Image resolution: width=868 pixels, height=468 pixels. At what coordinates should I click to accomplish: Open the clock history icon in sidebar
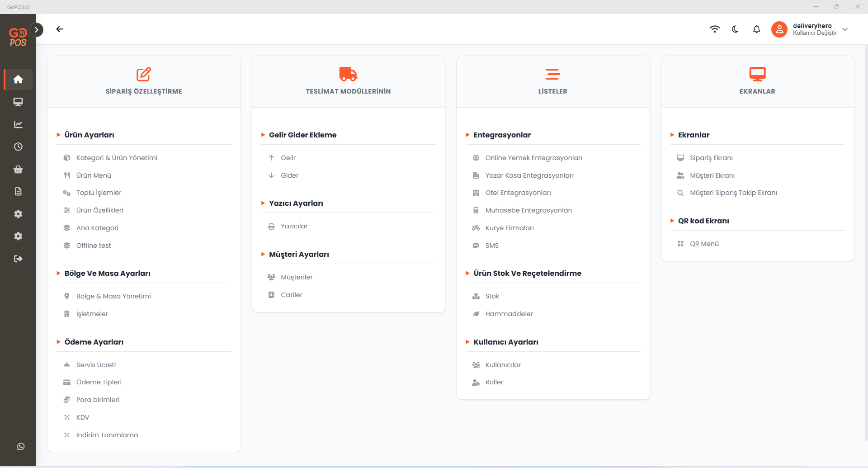pos(18,147)
